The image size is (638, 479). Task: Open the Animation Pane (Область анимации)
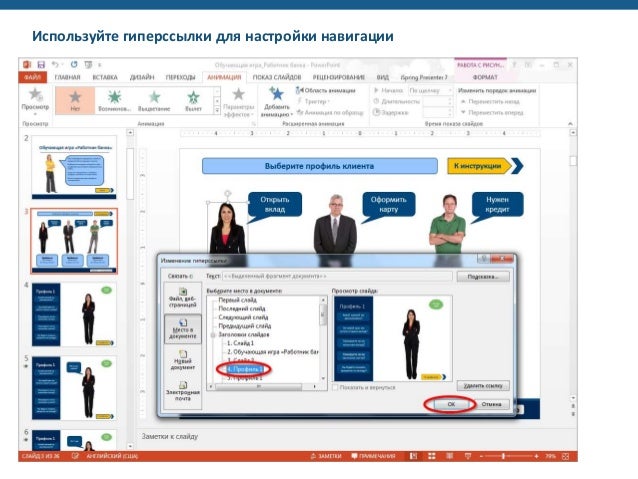326,90
